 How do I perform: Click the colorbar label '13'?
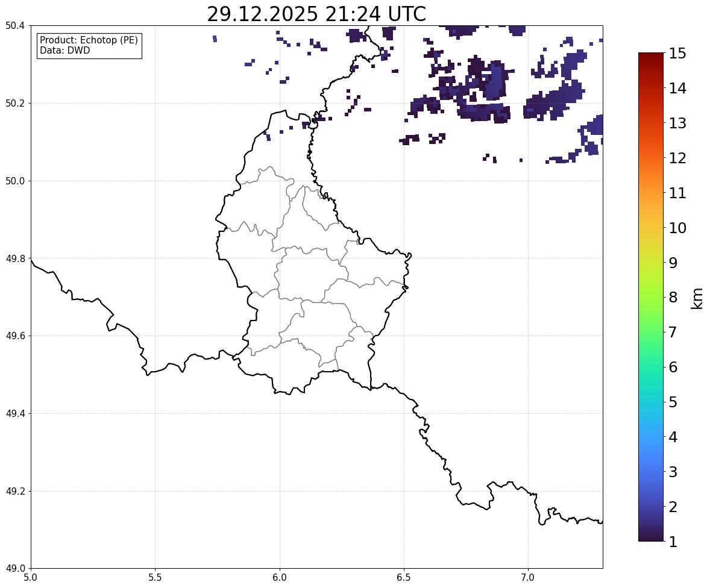(x=677, y=123)
